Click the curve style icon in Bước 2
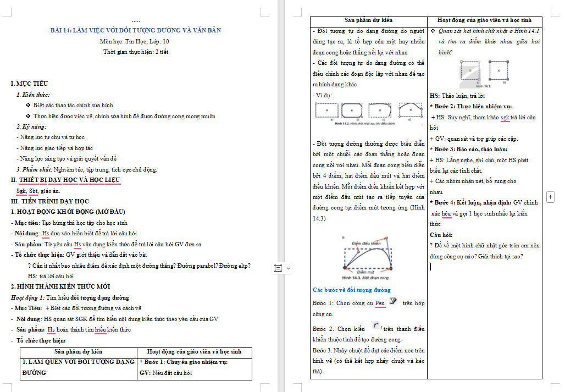The image size is (565, 392). [x=376, y=325]
